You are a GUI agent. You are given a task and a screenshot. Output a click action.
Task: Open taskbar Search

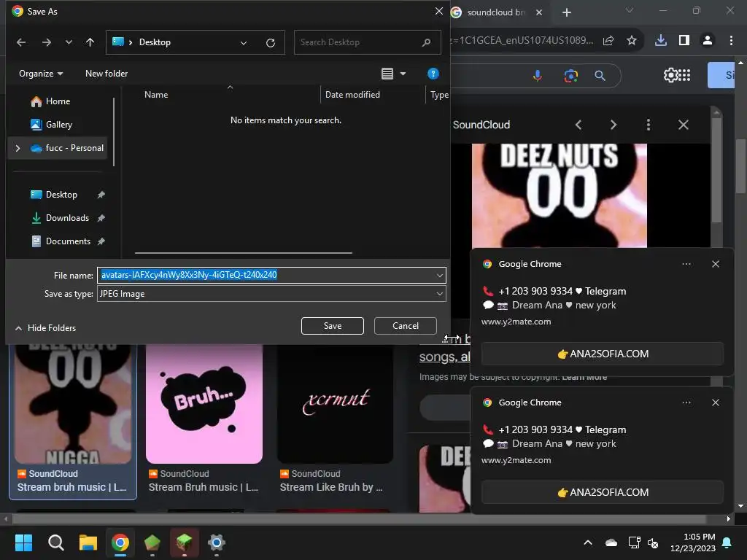pyautogui.click(x=55, y=542)
